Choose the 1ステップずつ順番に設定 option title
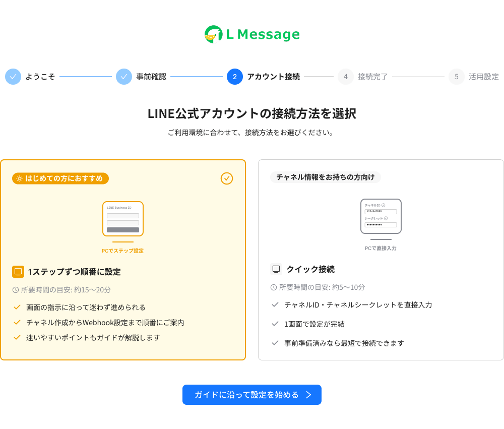 tap(74, 272)
